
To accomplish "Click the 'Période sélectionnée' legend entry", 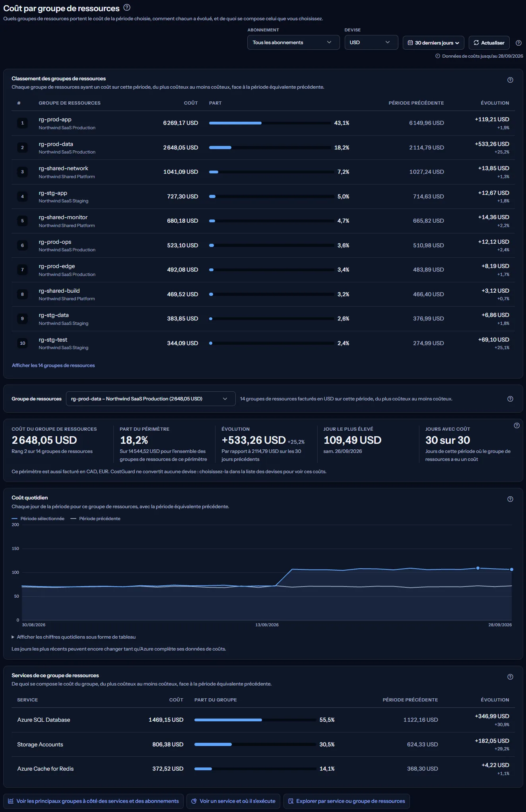I will (38, 519).
